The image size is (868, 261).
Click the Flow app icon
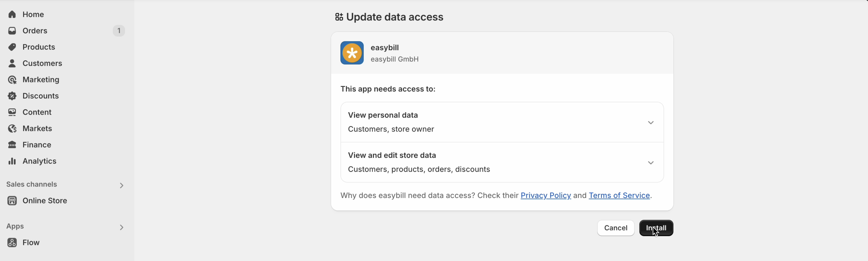[x=12, y=242]
